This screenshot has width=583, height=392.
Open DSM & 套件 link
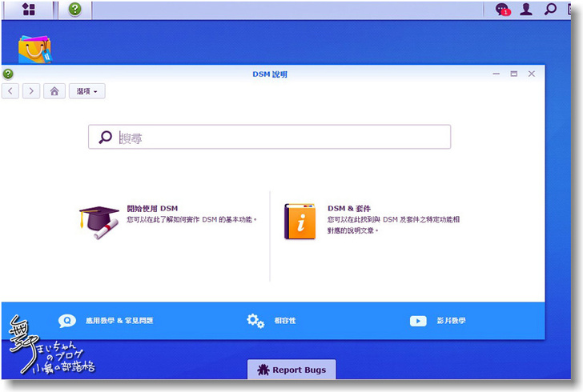(349, 209)
